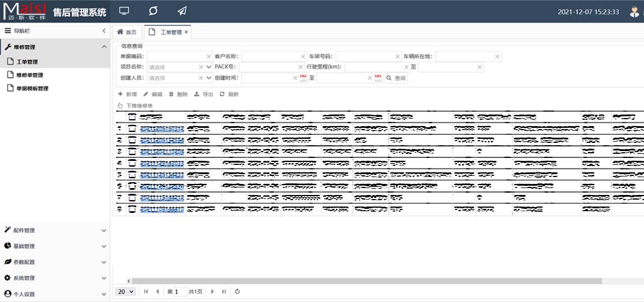Reload the grid using the pagination refresh icon
This screenshot has width=644, height=302.
[238, 292]
